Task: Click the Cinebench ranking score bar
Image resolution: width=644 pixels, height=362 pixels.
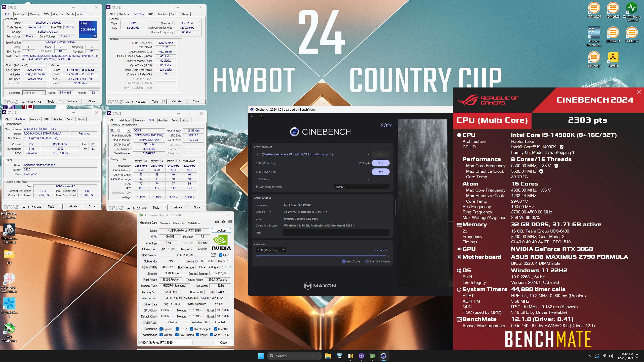Action: tap(321, 256)
